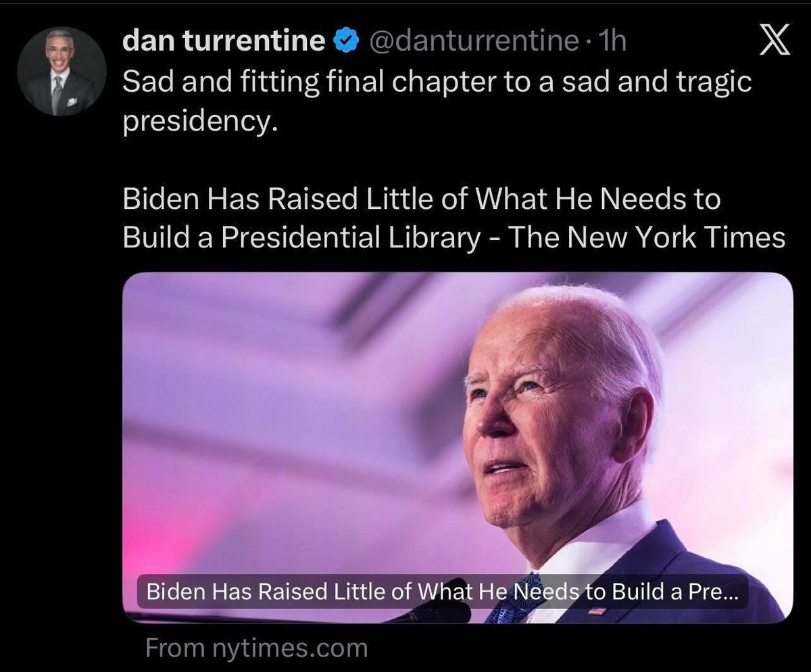Open the display name "dan turrentine"
The height and width of the screenshot is (672, 811).
coord(224,41)
